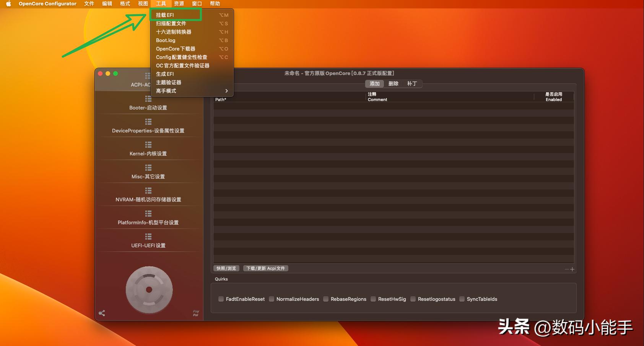Switch to the 补丁 tab
Screen dimensions: 644x346
pyautogui.click(x=412, y=83)
